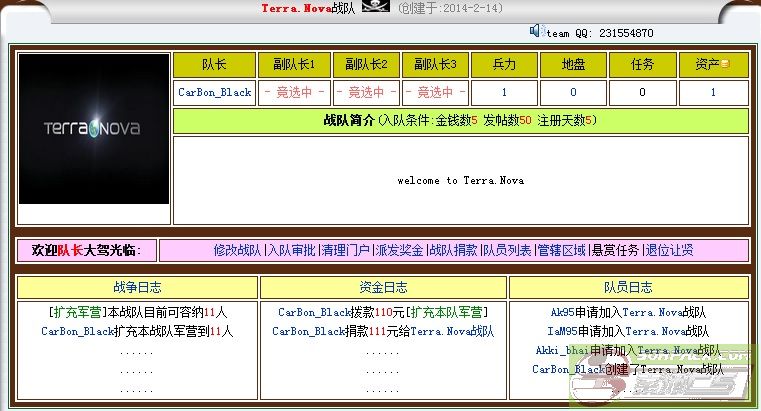Choose 清理门户 from the management bar
The image size is (761, 411).
coord(345,250)
